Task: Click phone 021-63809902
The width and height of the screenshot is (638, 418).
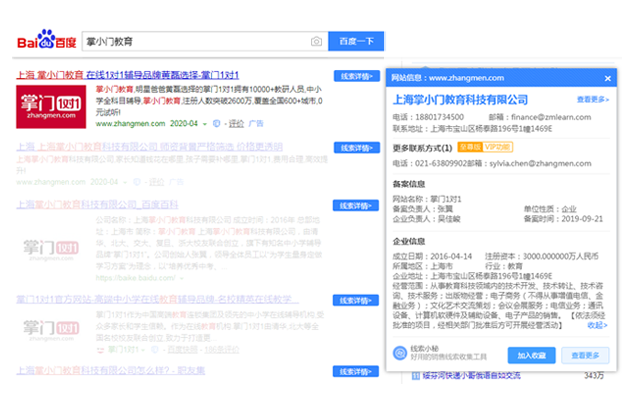Action: (440, 164)
